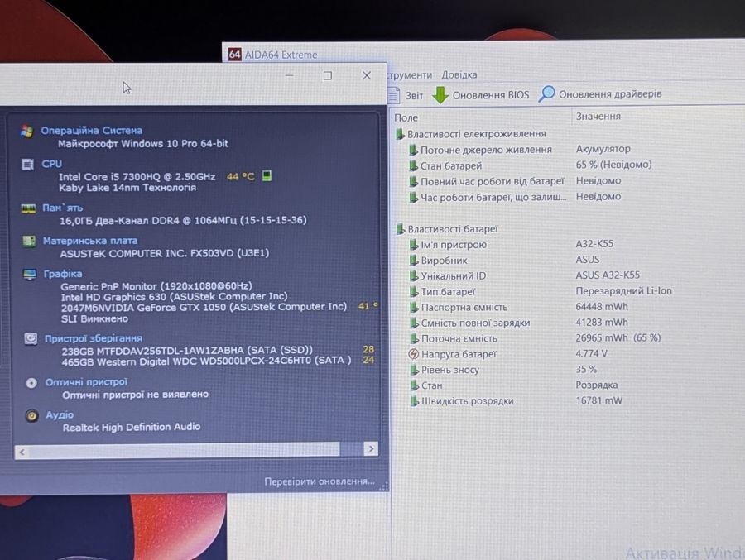Click the CPU section heading
Viewport: 745px width, 560px height.
click(51, 164)
